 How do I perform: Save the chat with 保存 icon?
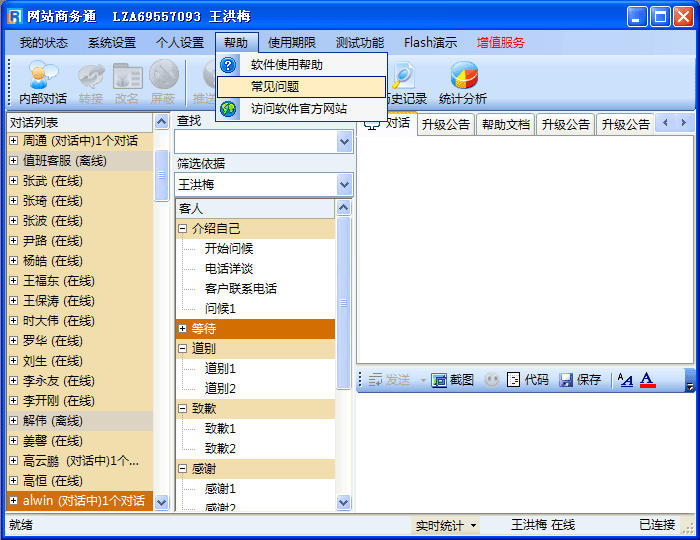click(580, 380)
